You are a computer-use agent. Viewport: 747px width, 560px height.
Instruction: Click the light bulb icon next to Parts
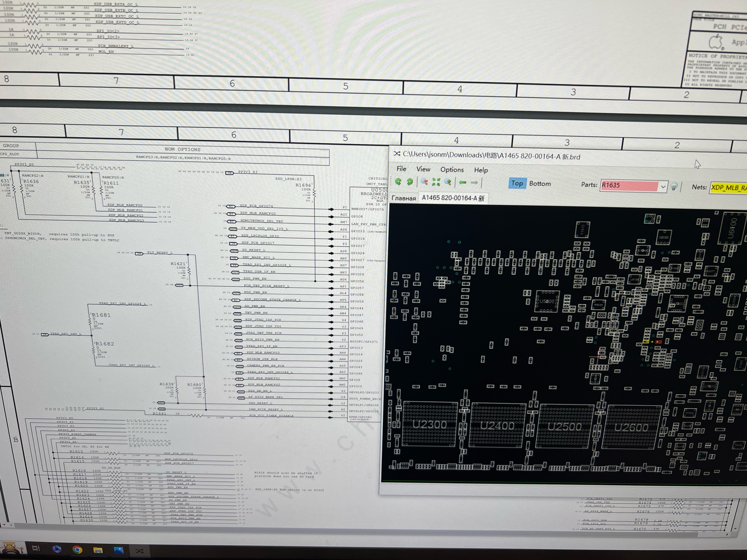pos(674,187)
